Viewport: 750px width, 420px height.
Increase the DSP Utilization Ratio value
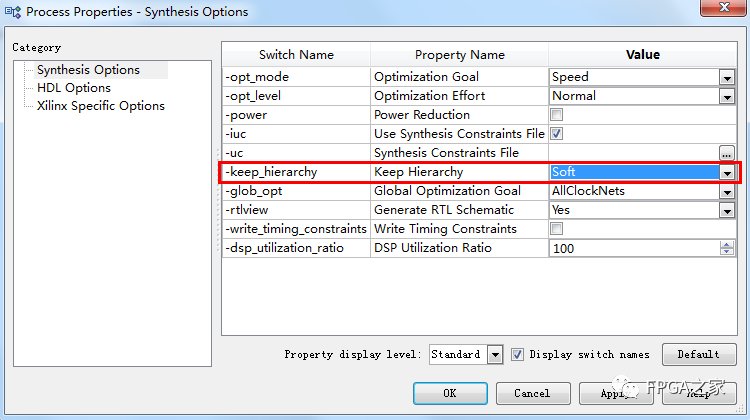[727, 244]
